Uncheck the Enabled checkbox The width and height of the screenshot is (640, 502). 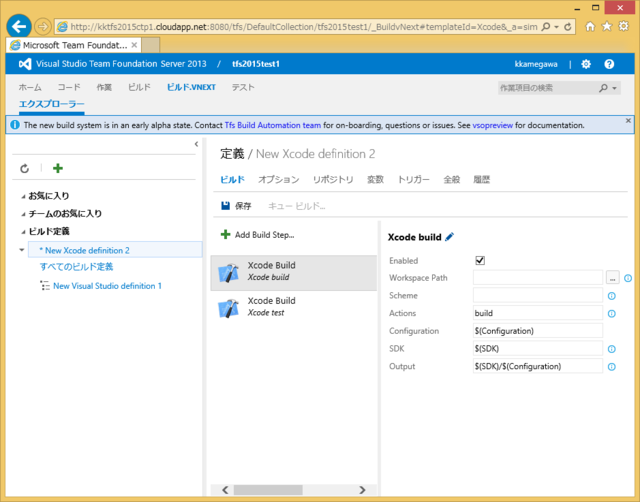pos(480,260)
